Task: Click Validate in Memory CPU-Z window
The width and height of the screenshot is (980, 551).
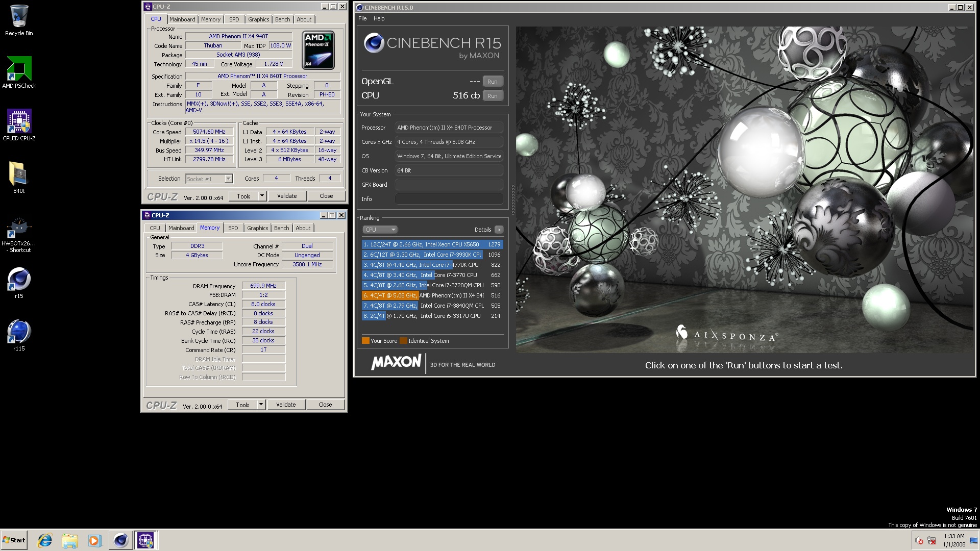Action: [286, 405]
